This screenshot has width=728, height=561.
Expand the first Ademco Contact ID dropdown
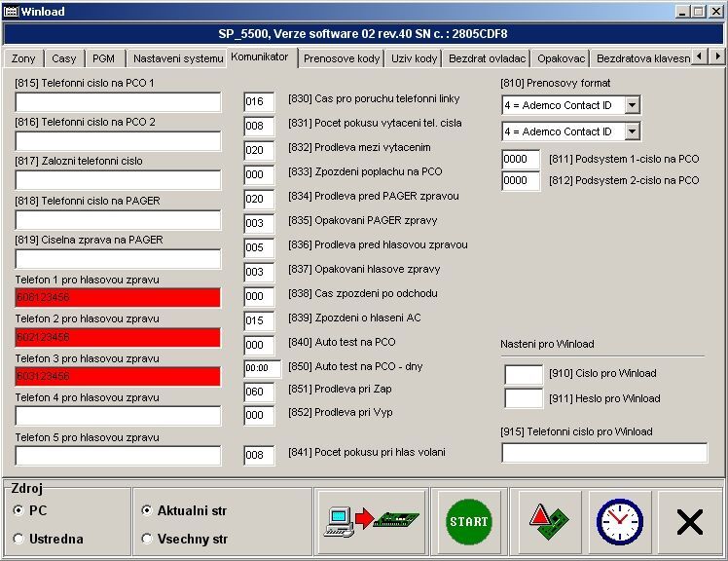coord(632,105)
